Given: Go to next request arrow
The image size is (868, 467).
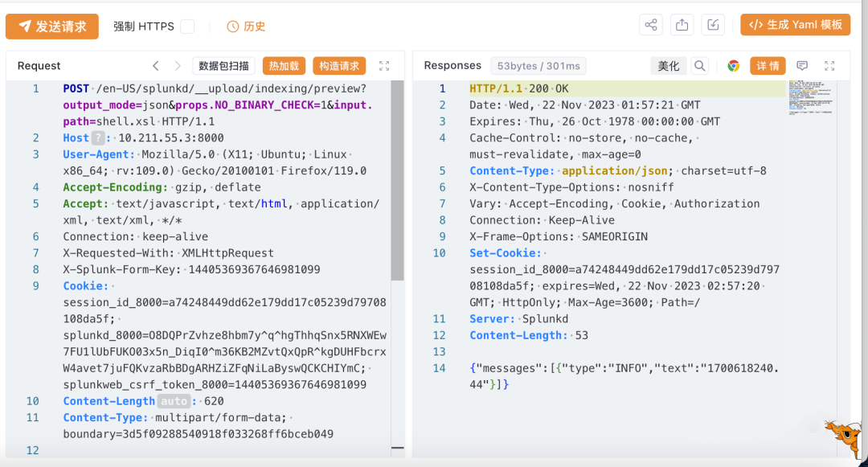Looking at the screenshot, I should (178, 66).
